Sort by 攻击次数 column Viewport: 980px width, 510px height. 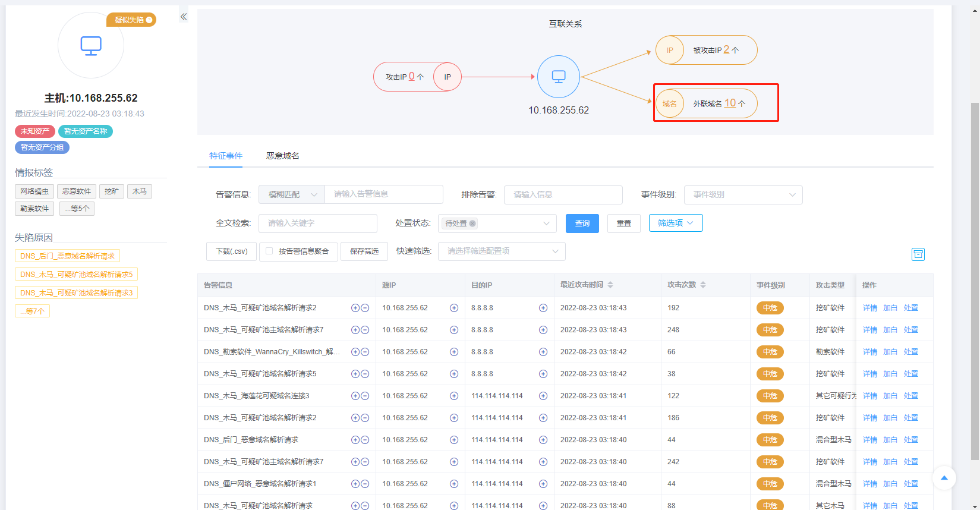(x=702, y=285)
